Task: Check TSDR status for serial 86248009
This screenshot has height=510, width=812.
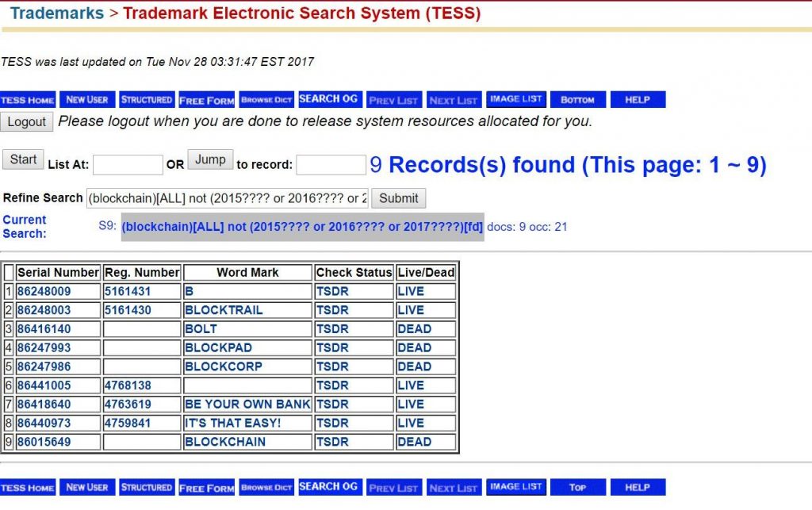Action: pos(332,292)
